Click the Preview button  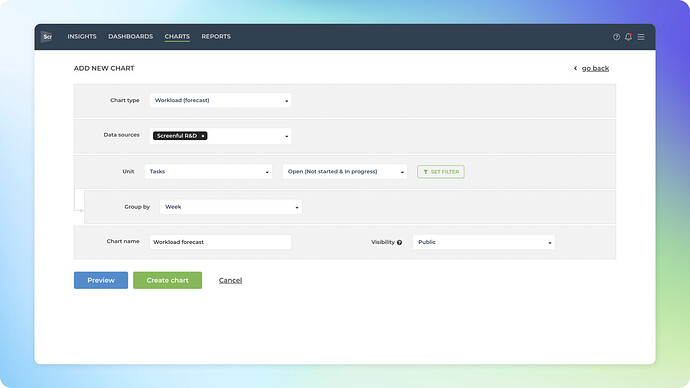click(x=101, y=280)
